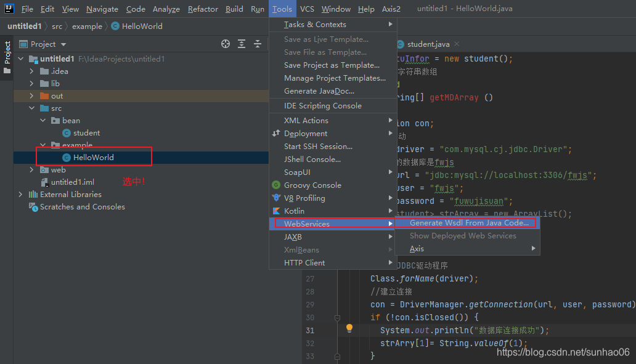
Task: Click the Class.forName(driver) code line
Action: (424, 278)
